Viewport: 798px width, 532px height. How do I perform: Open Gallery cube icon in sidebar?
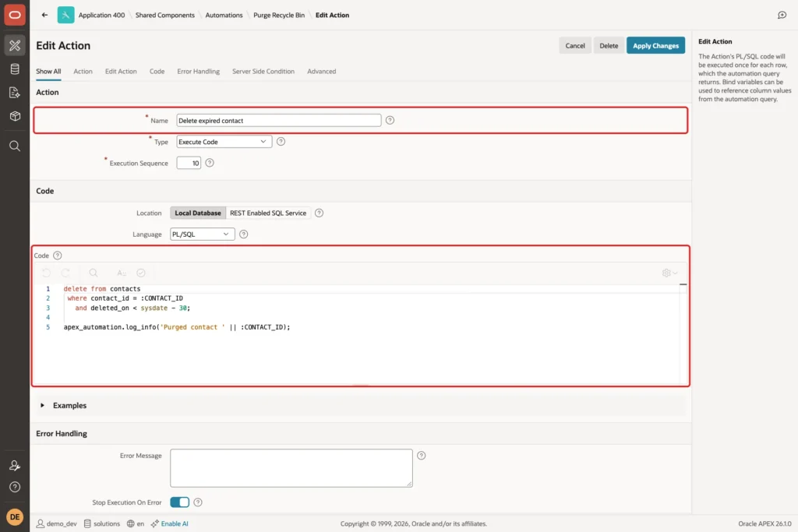tap(15, 116)
